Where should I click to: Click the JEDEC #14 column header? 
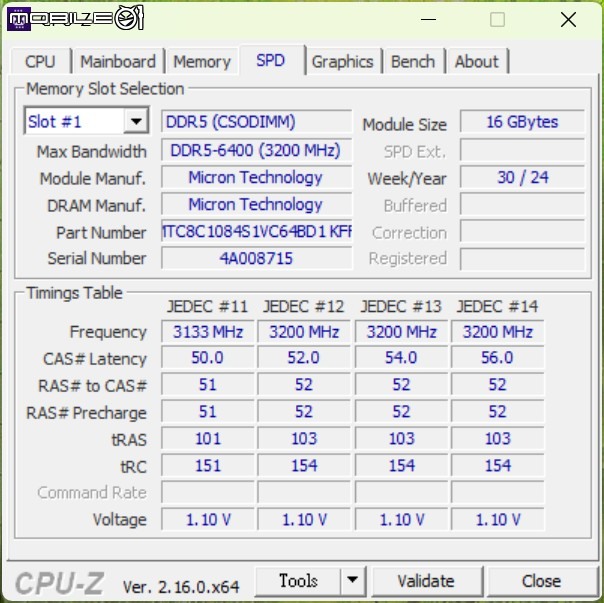[x=497, y=307]
